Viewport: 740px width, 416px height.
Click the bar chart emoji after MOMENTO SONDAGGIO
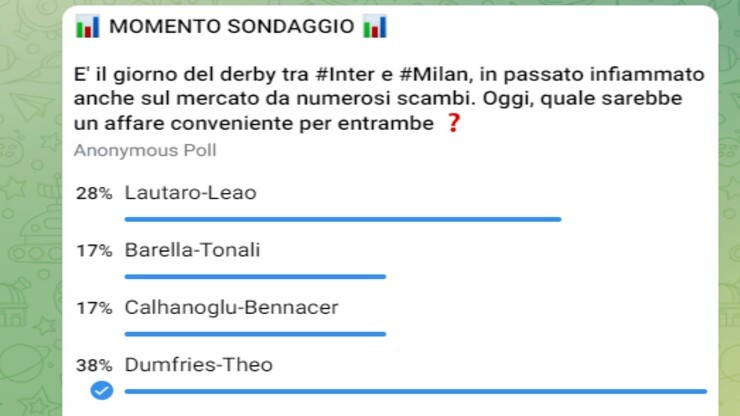point(375,26)
